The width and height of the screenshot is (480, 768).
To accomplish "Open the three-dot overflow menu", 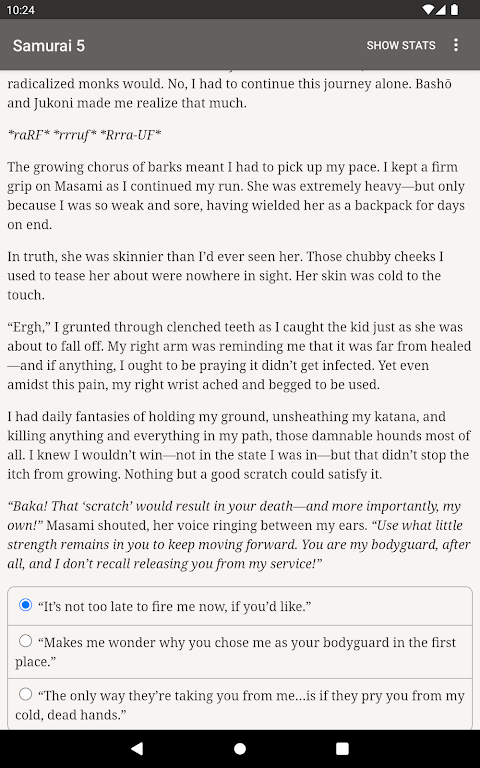I will [456, 45].
